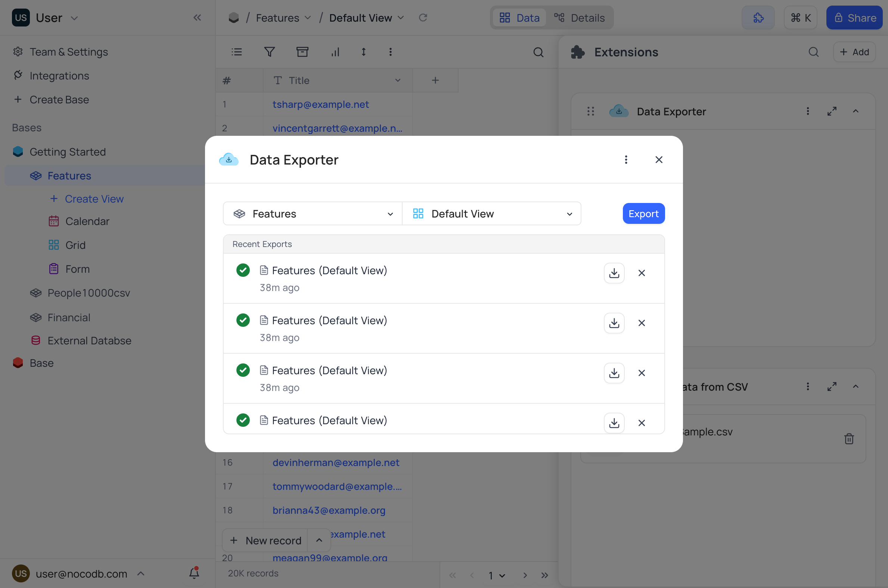Open Data Exporter modal's three-dot menu
This screenshot has height=588, width=888.
tap(625, 160)
